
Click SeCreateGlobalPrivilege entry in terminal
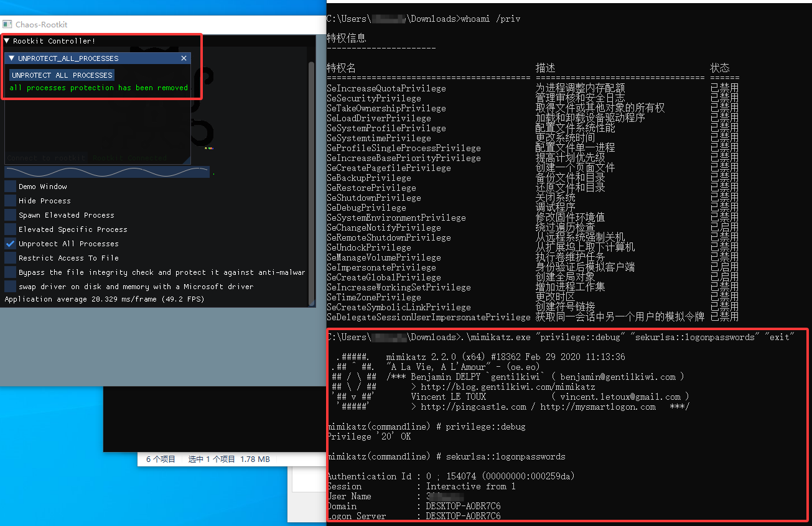tap(384, 277)
